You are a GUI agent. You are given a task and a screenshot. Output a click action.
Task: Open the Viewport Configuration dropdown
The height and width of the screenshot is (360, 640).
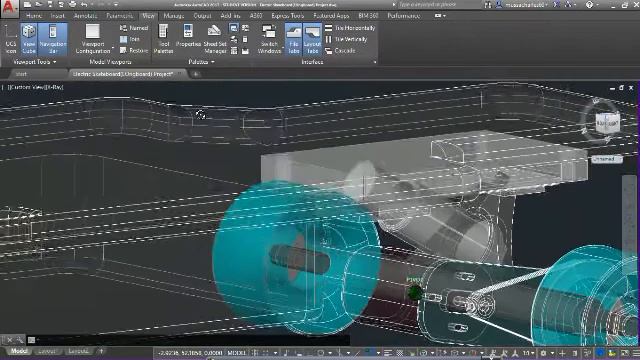coord(93,40)
